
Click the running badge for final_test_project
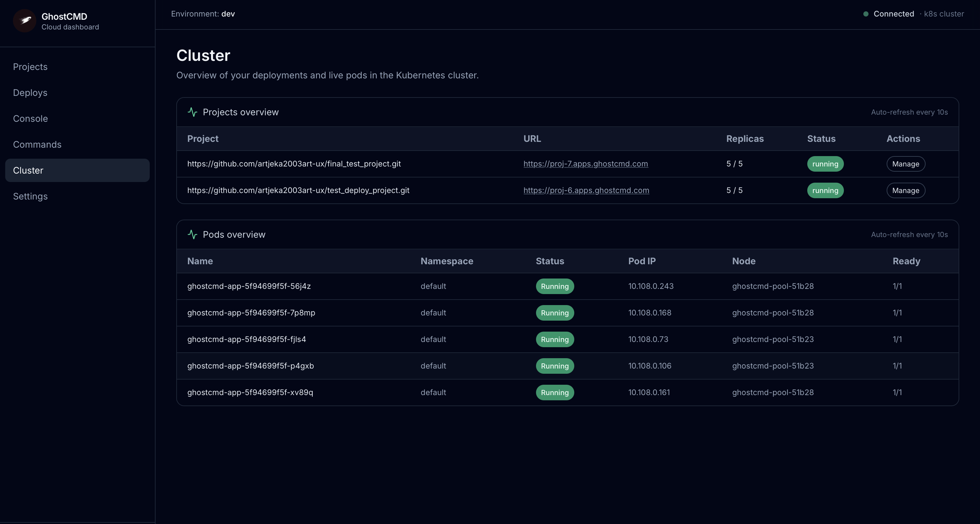(x=825, y=164)
